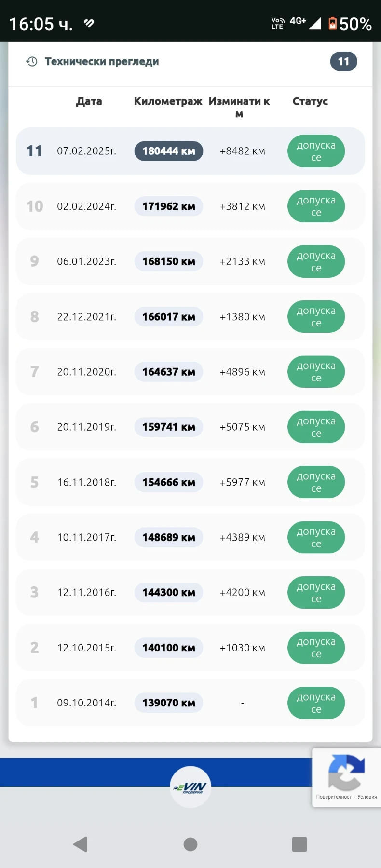Open the Условия terms link
This screenshot has height=868, width=381.
coord(367,797)
